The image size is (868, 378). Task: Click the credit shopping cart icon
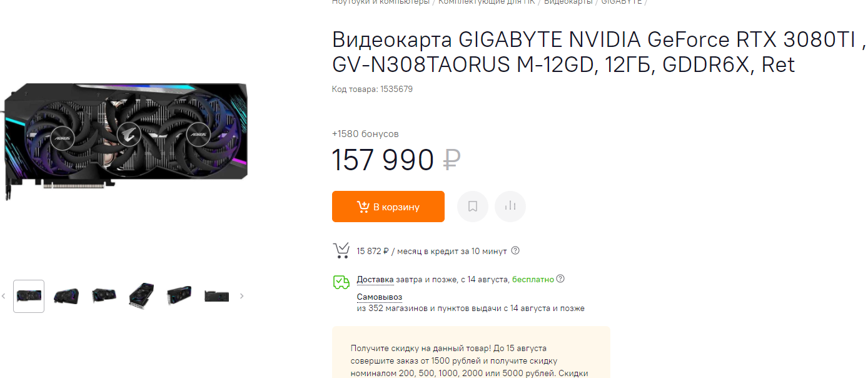pyautogui.click(x=341, y=251)
